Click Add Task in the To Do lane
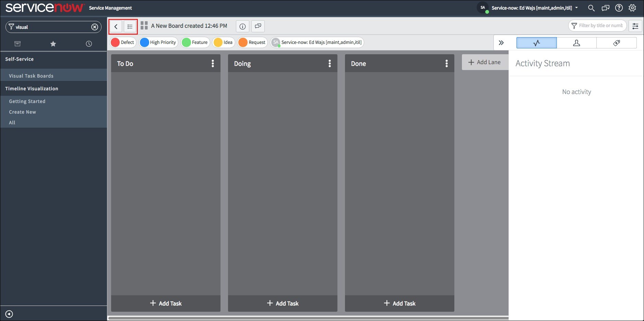This screenshot has height=321, width=644. tap(166, 303)
